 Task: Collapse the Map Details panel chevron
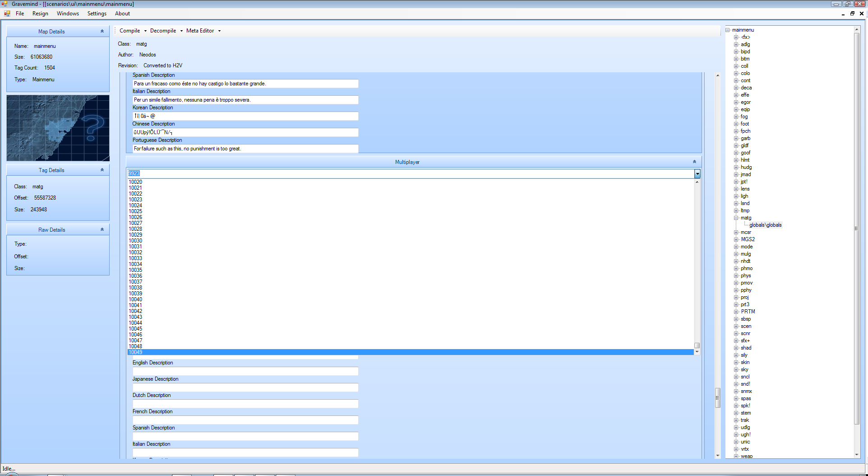tap(102, 31)
